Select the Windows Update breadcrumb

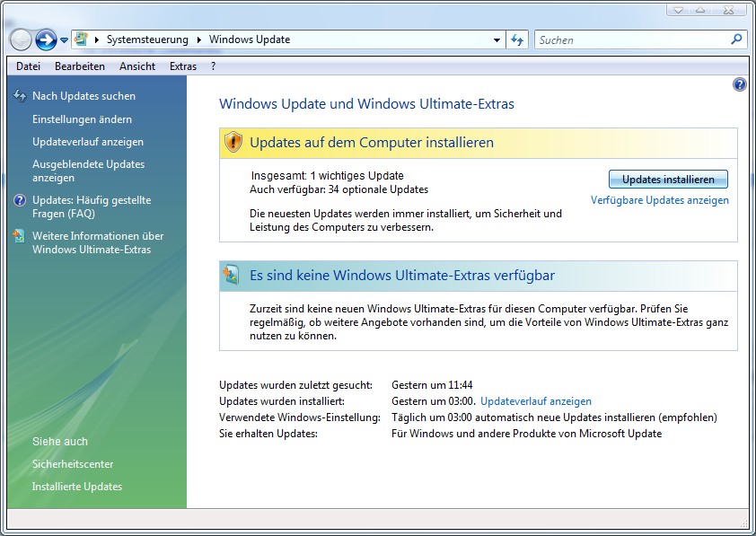point(250,40)
